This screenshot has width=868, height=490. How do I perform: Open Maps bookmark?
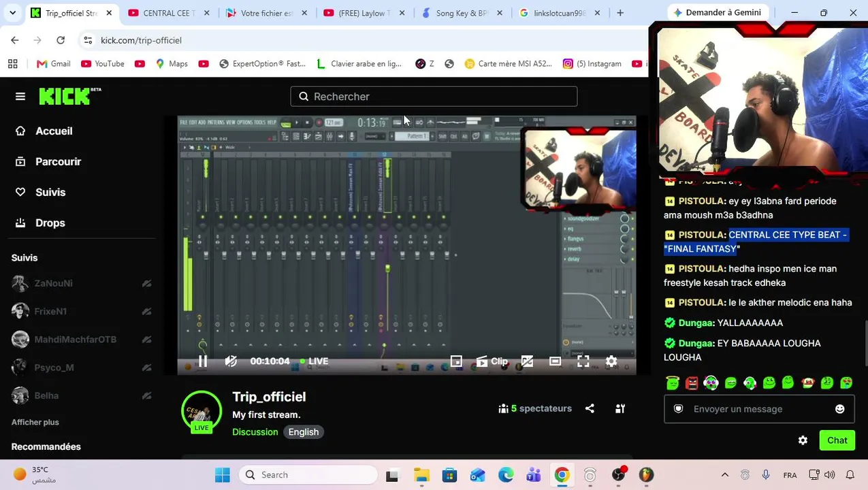(172, 64)
